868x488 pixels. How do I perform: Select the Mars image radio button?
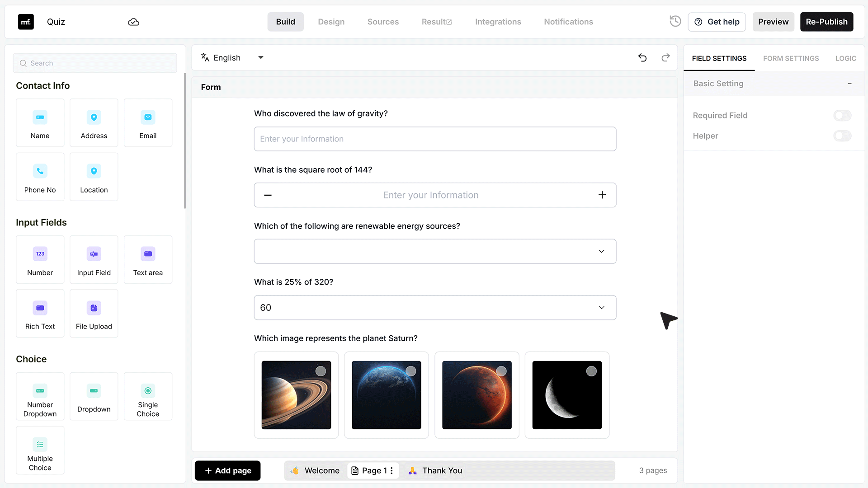tap(501, 371)
